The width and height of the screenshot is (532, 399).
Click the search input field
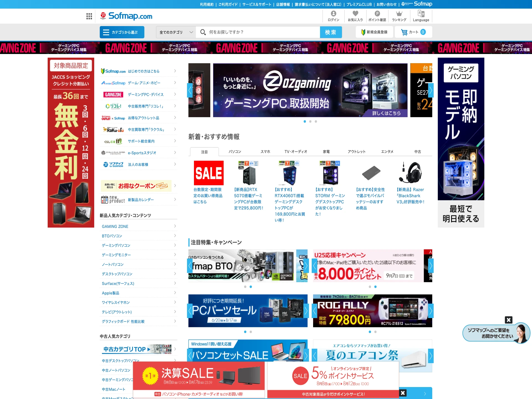[x=258, y=32]
